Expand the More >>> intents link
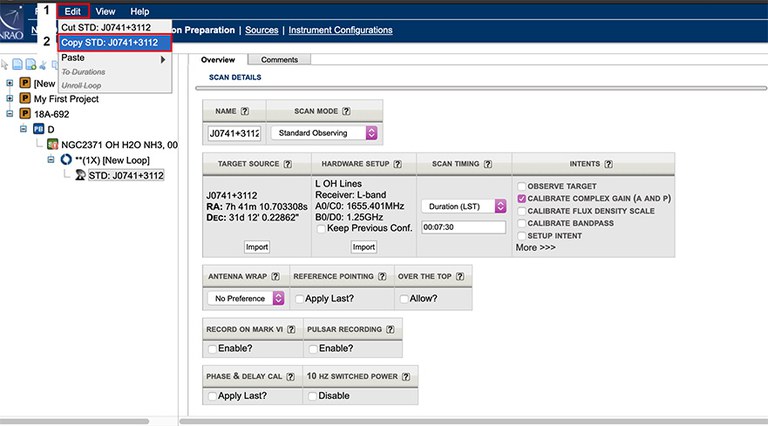Image resolution: width=768 pixels, height=426 pixels. [x=533, y=247]
